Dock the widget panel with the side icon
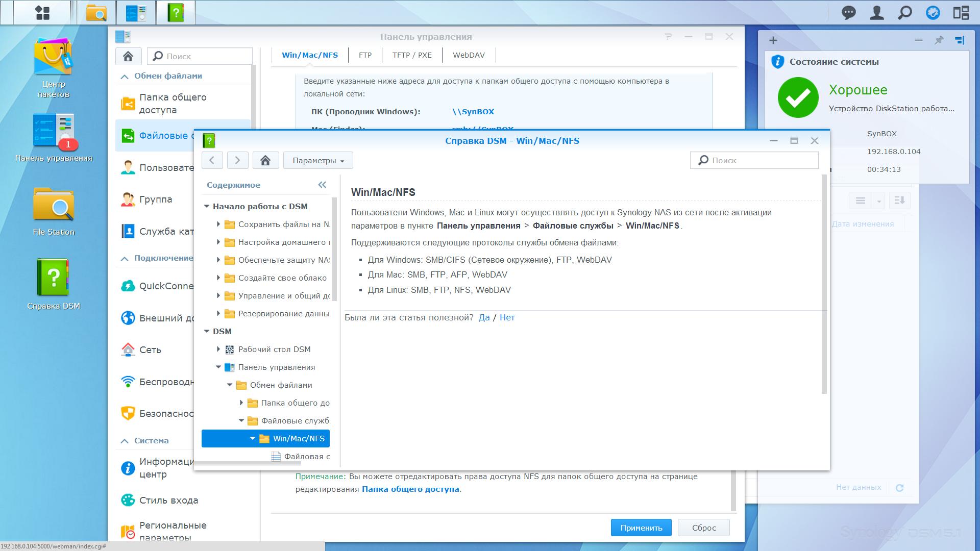980x551 pixels. pyautogui.click(x=960, y=40)
